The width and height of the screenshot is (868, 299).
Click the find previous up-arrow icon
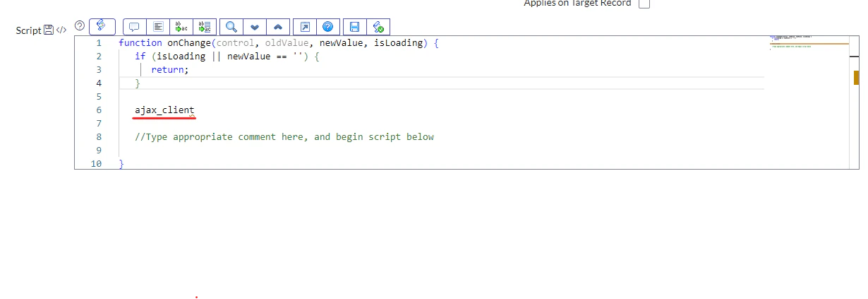pos(277,27)
